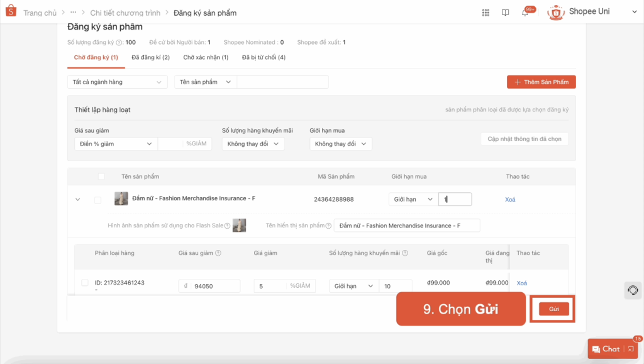Click the Gửi button to submit
This screenshot has width=644, height=364.
[x=552, y=309]
